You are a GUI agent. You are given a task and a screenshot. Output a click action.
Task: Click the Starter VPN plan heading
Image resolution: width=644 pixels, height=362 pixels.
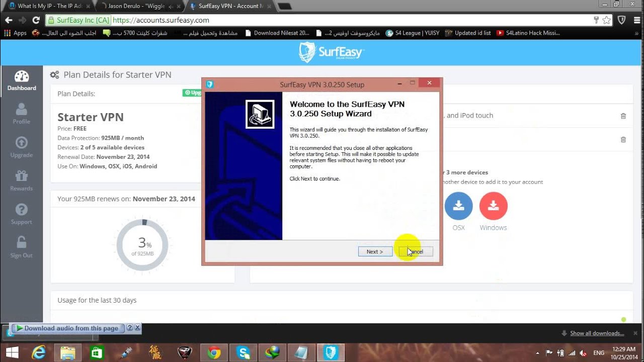(x=91, y=117)
